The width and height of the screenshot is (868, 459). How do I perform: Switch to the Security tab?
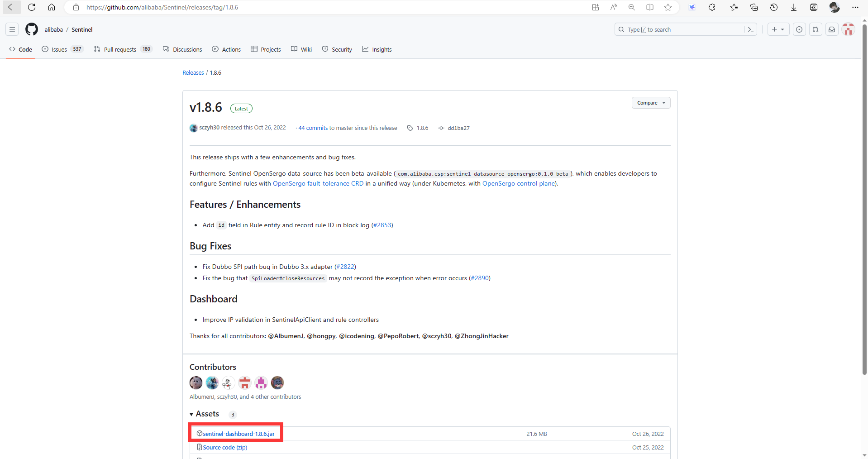coord(337,49)
